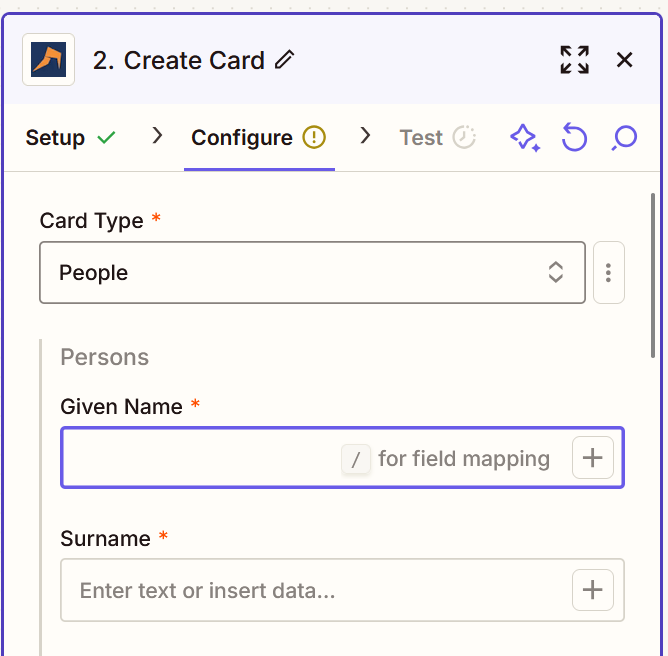Click the search magnifier icon
This screenshot has height=656, width=668.
tap(624, 138)
